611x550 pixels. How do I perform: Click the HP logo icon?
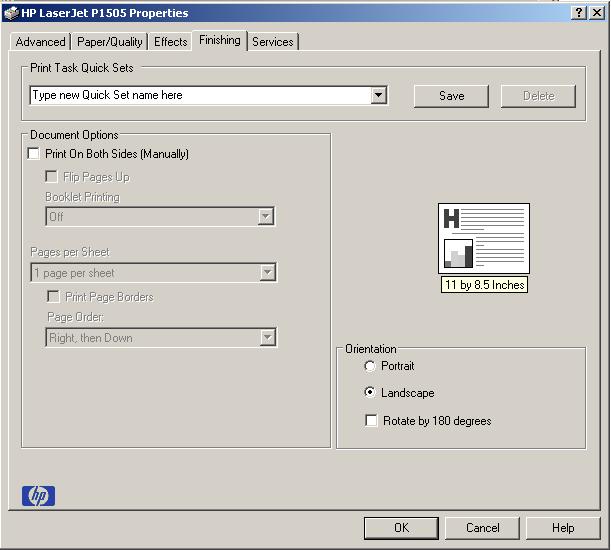tap(38, 496)
